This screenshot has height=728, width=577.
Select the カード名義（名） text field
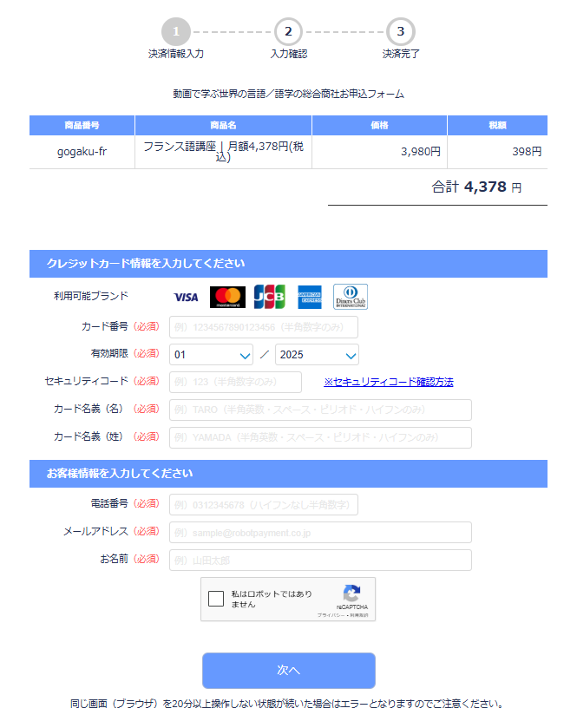tap(320, 410)
